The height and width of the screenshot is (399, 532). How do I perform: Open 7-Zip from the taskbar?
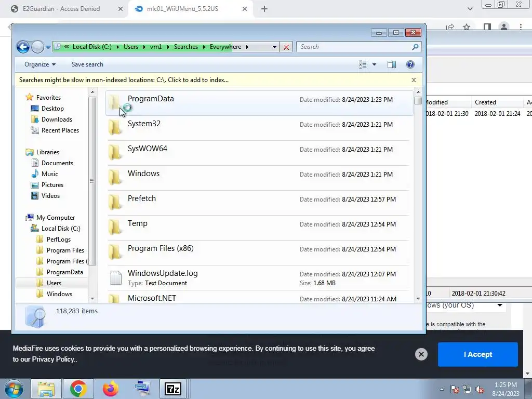pos(172,389)
